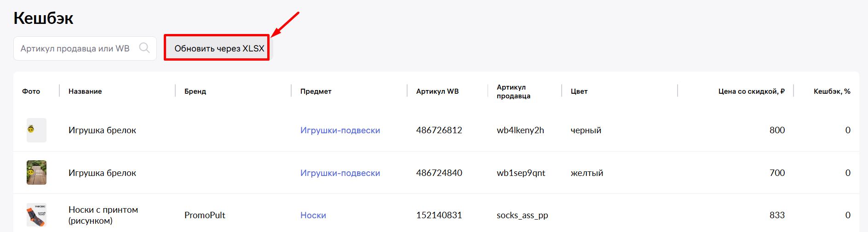Select the Цена со скидкой column header
The image size is (868, 232).
click(752, 91)
